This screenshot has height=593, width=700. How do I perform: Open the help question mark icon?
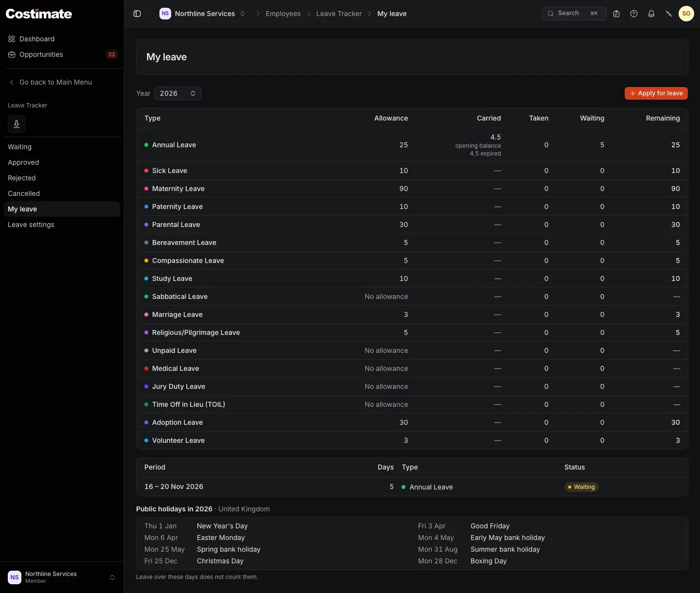634,14
